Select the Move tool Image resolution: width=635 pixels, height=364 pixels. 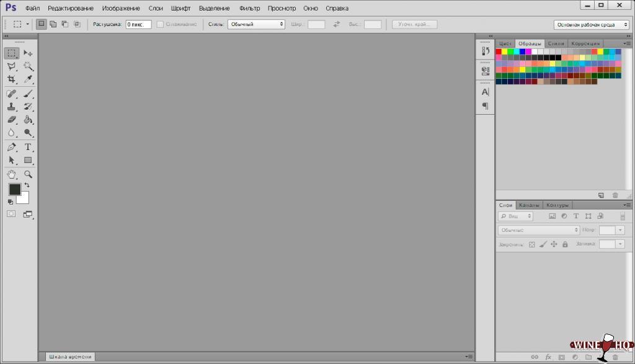click(x=28, y=53)
